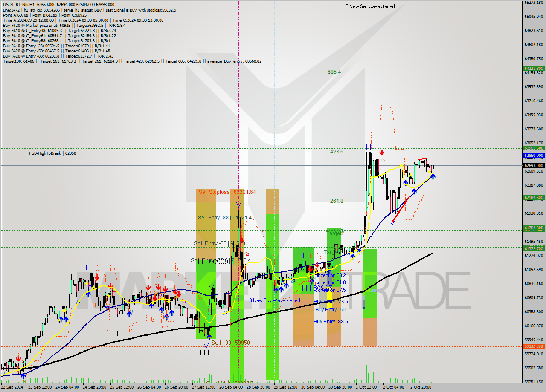Click the '26 Sep 04:00' time axis label

click(x=149, y=387)
